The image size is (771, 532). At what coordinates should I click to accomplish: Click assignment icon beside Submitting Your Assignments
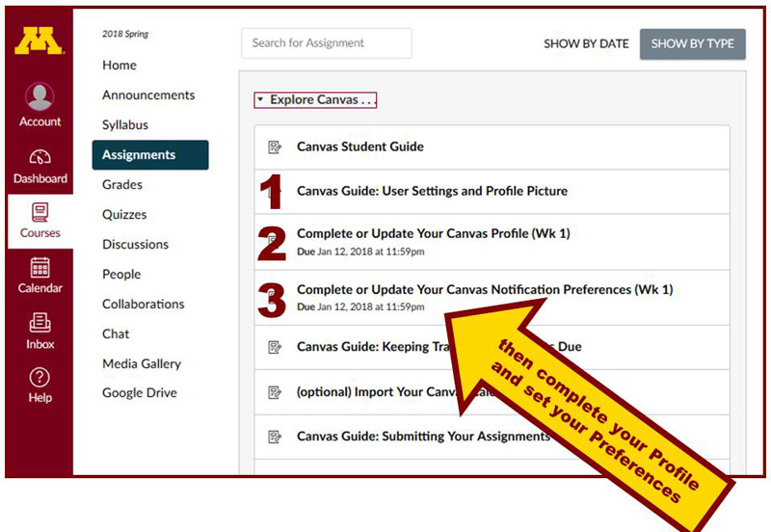(275, 437)
